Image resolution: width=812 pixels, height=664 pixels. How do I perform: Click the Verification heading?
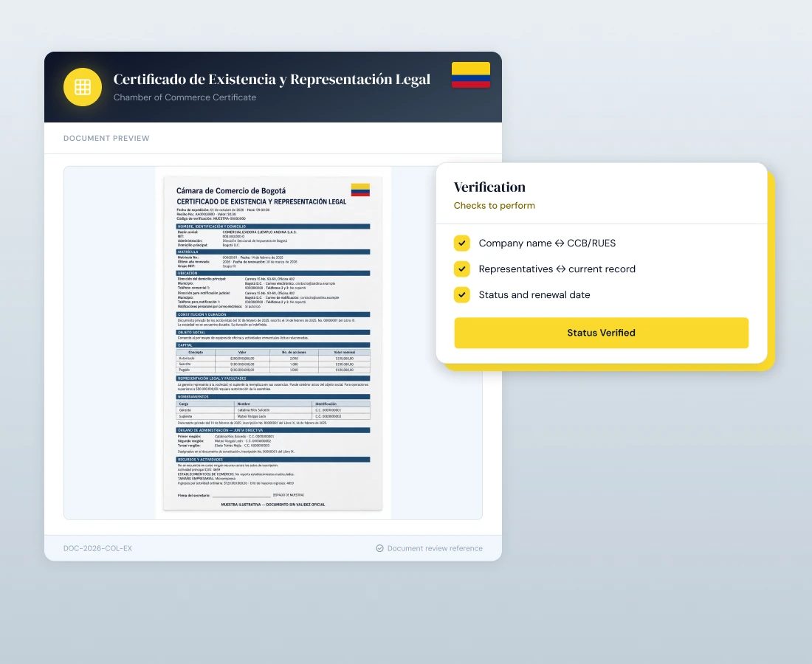[489, 187]
